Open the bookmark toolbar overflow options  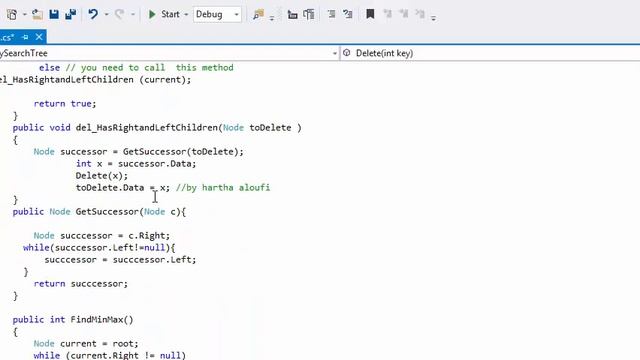coord(433,18)
